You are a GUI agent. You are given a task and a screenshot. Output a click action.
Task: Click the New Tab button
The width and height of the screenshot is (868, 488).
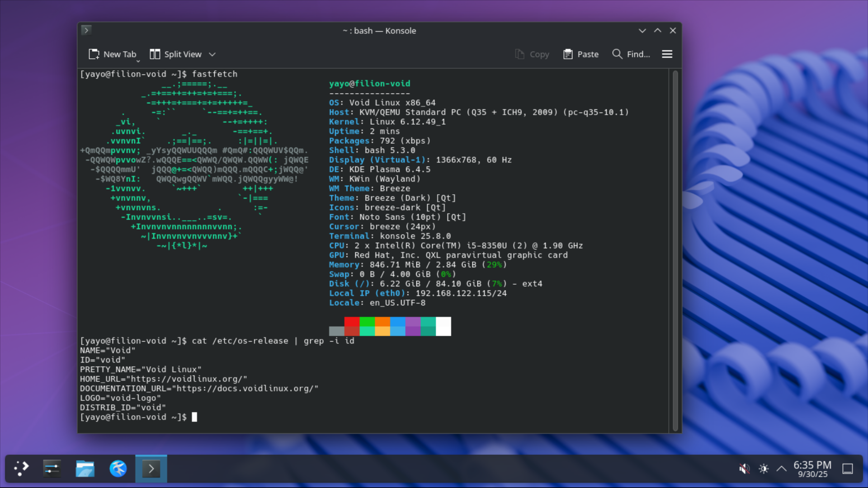tap(113, 54)
